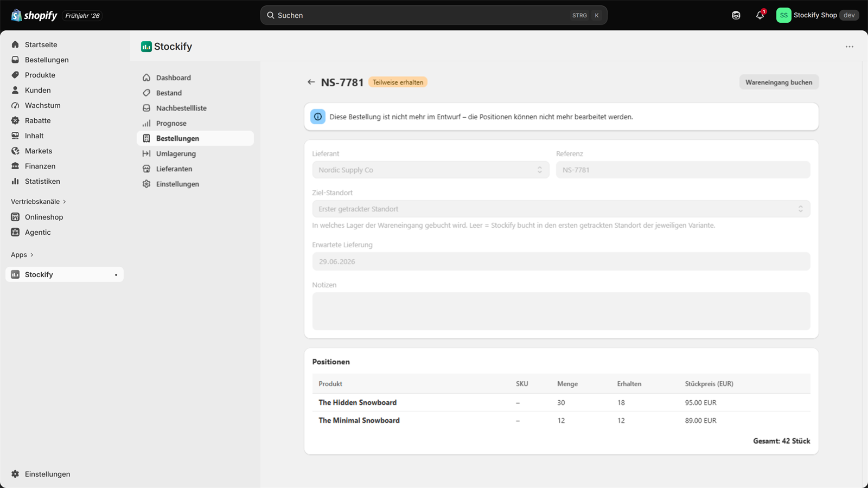Click the Erwartete Lieferung date field
Screen dimensions: 868x488
pyautogui.click(x=561, y=261)
